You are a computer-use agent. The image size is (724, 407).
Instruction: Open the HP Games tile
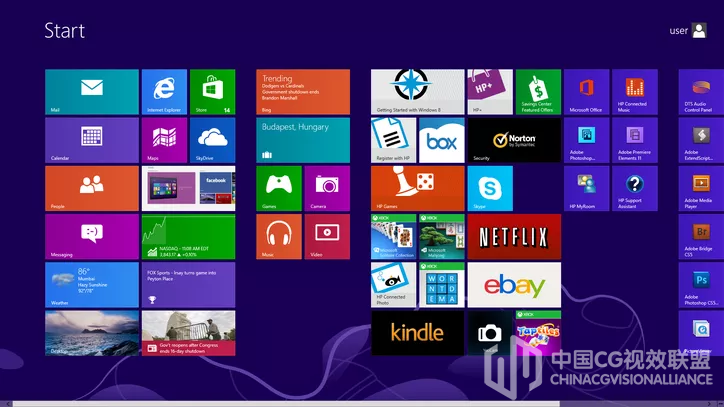click(417, 188)
